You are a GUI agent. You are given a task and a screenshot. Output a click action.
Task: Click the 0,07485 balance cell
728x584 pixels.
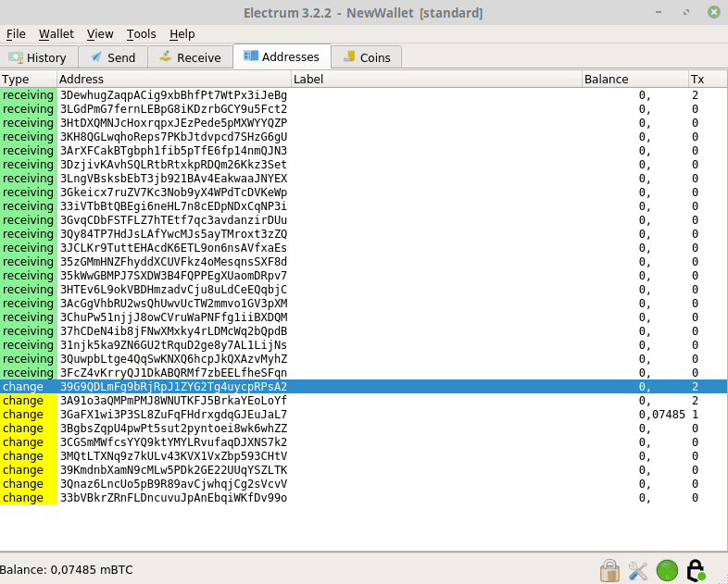pos(661,415)
